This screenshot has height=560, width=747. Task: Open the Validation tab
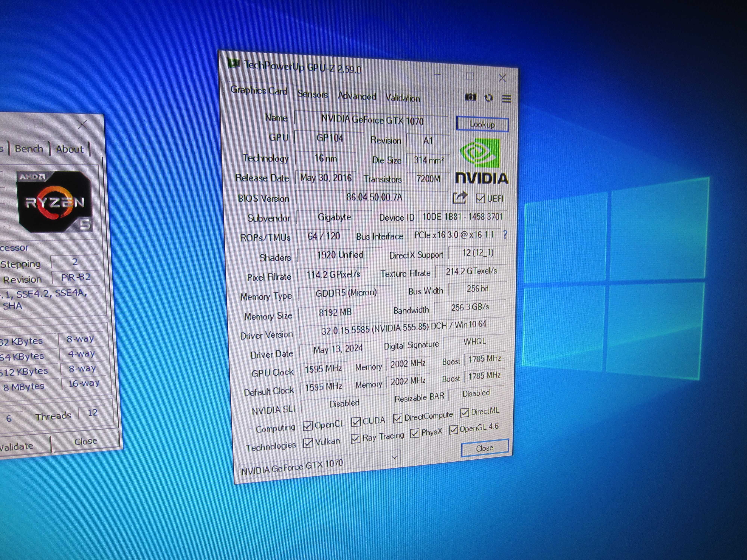[403, 98]
